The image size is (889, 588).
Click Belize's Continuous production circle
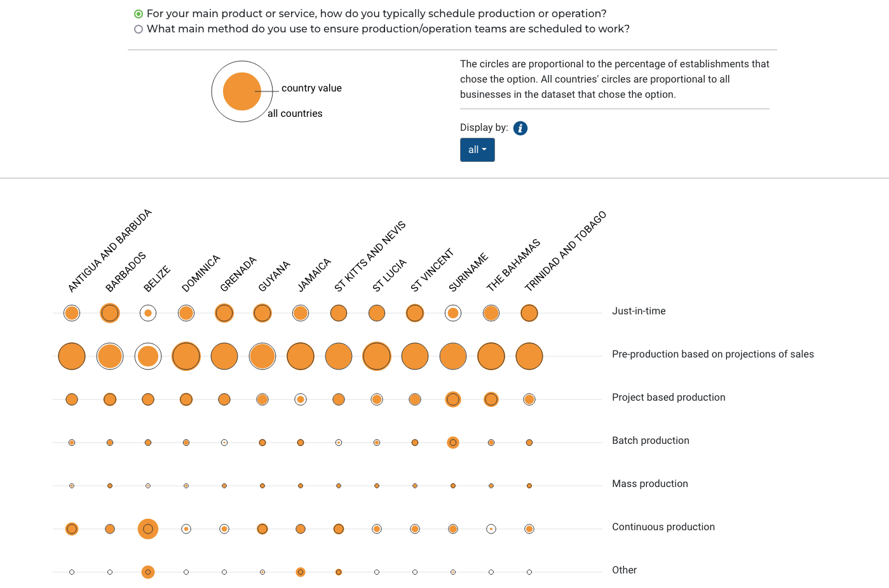[x=148, y=529]
